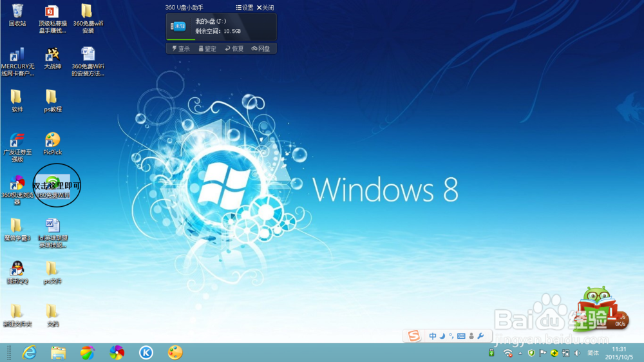Select the 魔兽争霸3 folder icon
The height and width of the screenshot is (362, 644).
(17, 230)
